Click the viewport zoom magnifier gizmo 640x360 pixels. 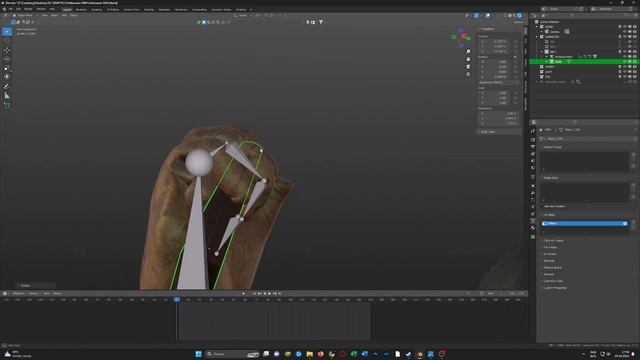pos(468,51)
